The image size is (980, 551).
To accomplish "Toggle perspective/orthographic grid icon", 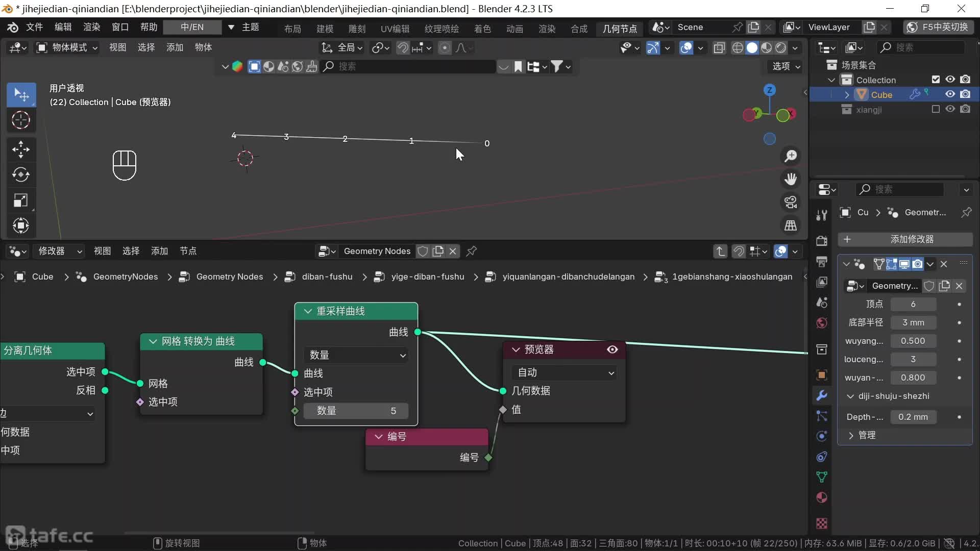I will tap(791, 226).
